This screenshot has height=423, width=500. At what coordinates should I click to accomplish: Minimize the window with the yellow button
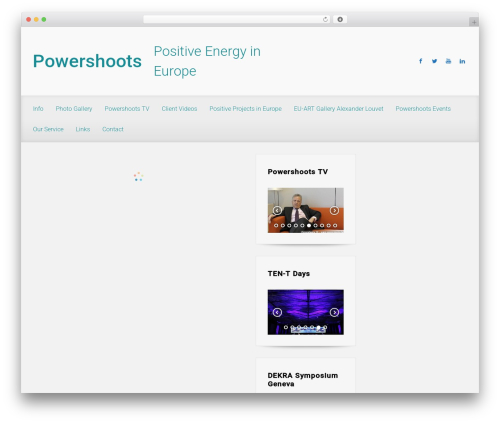point(36,19)
